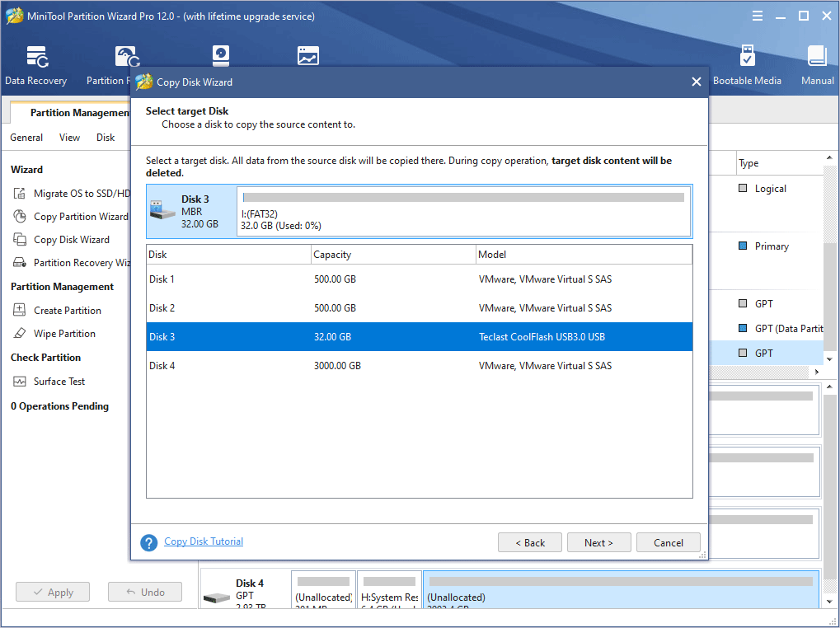The height and width of the screenshot is (628, 840).
Task: Close the Copy Disk Wizard dialog
Action: pyautogui.click(x=697, y=82)
